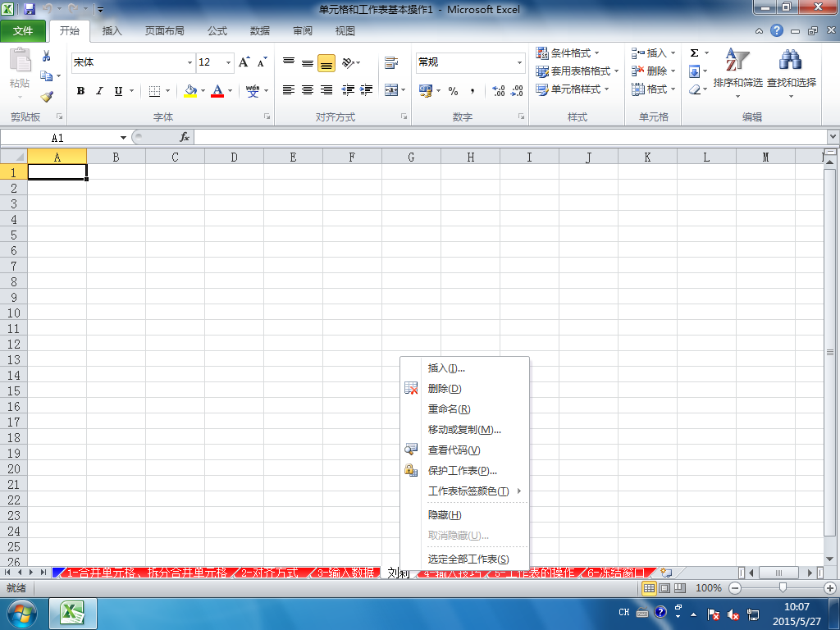Select 保护工作表(P) from context menu
Viewport: 840px width, 630px height.
tap(463, 470)
